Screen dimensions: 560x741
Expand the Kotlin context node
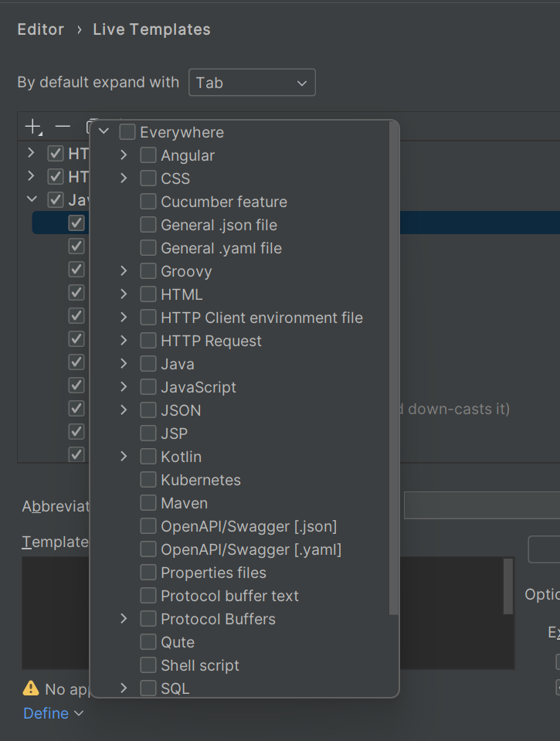124,456
